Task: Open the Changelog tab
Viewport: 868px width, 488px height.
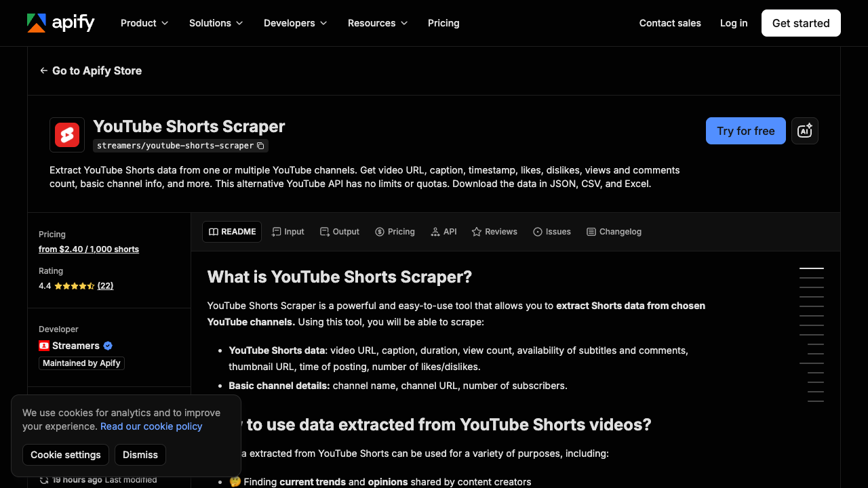Action: [614, 232]
